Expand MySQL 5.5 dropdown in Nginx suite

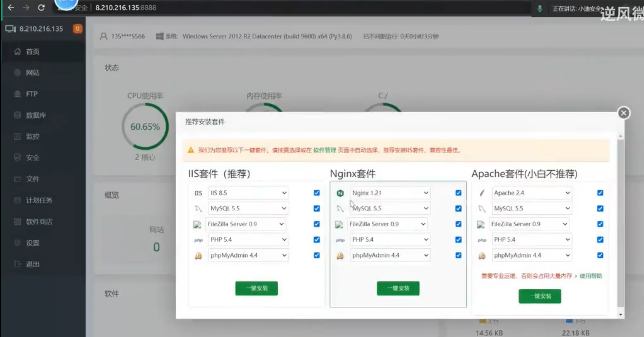click(390, 208)
